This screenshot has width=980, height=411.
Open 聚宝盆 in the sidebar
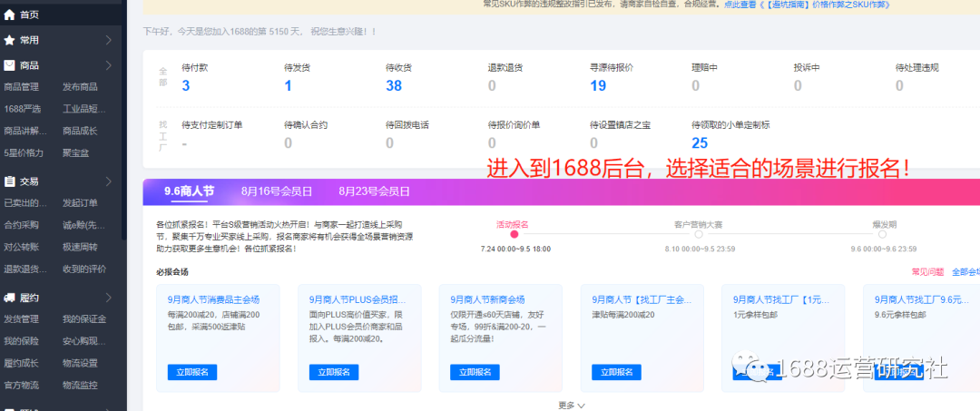click(75, 152)
